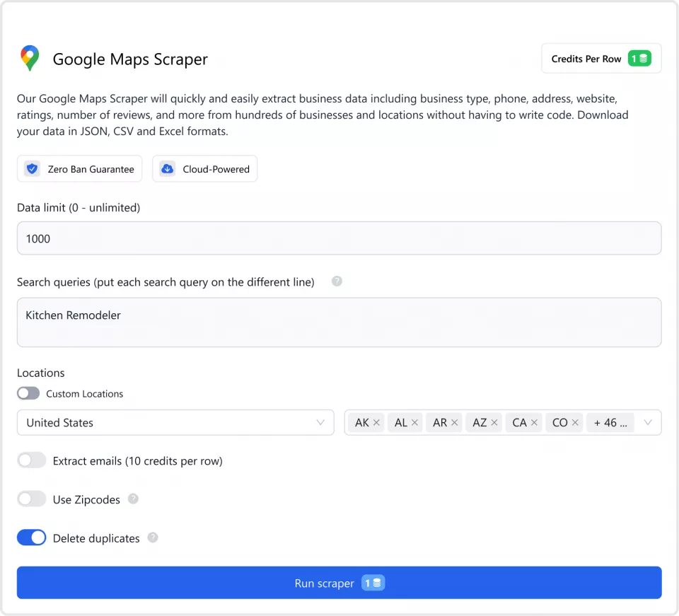
Task: Click the cloud icon on Cloud-Powered badge
Action: [x=167, y=168]
